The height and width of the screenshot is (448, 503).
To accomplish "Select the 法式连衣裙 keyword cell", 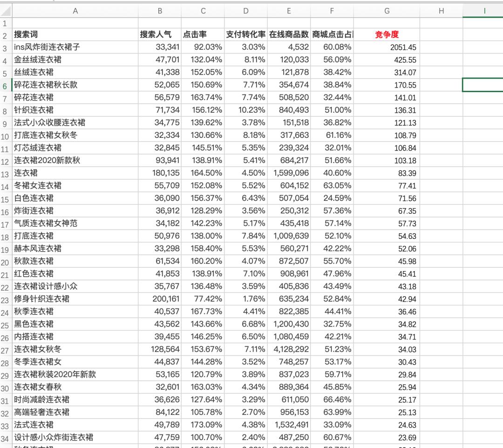I will 75,425.
